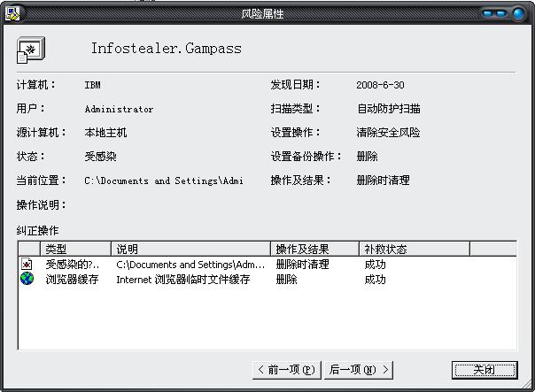Click the Infostealer.Gampass risk icon
The height and width of the screenshot is (392, 535).
click(31, 50)
